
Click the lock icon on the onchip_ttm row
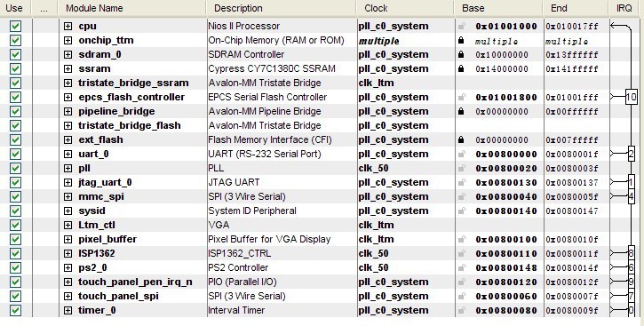click(461, 40)
